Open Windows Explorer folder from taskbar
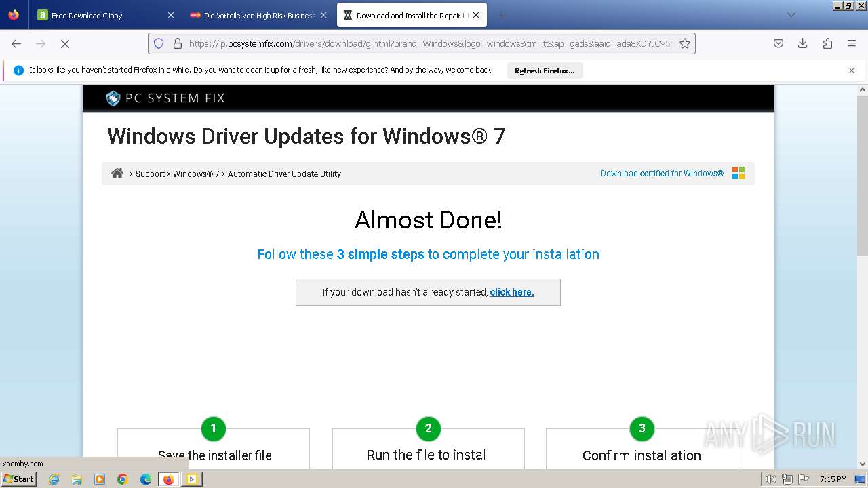 point(77,479)
